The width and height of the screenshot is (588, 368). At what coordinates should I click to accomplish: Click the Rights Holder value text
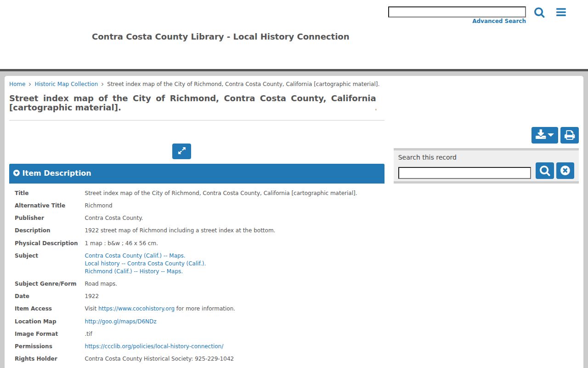point(159,359)
